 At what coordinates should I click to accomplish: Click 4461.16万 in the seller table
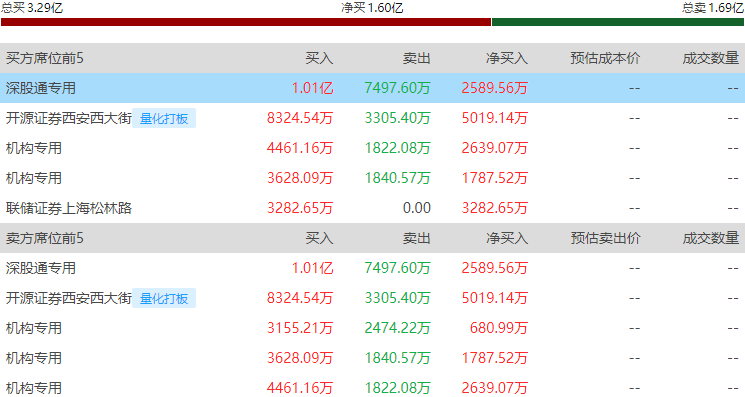300,388
